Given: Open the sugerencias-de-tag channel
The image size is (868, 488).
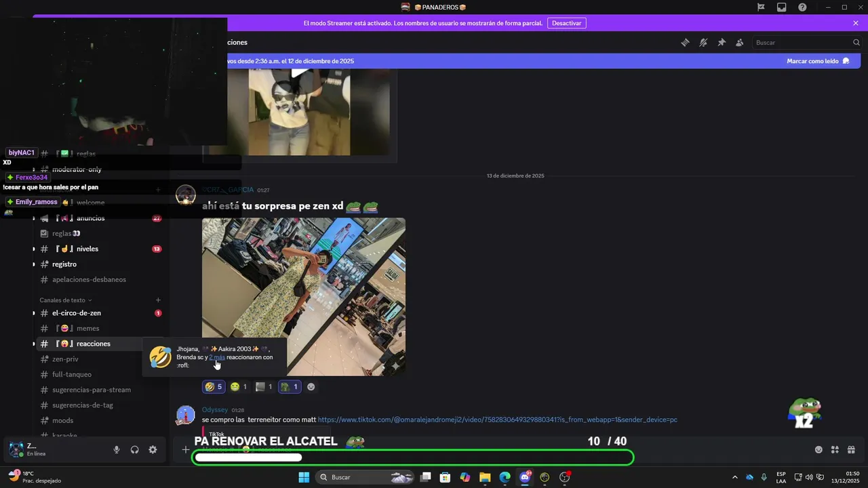Looking at the screenshot, I should (x=99, y=405).
